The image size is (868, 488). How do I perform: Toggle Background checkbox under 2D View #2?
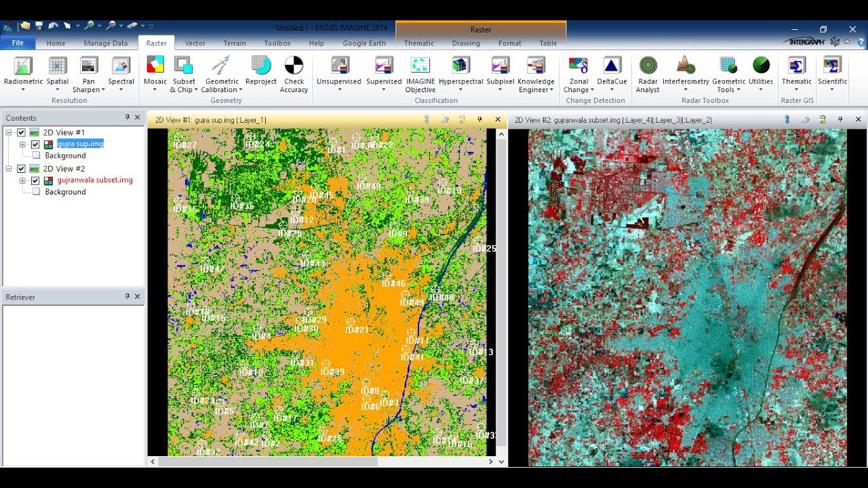click(36, 192)
